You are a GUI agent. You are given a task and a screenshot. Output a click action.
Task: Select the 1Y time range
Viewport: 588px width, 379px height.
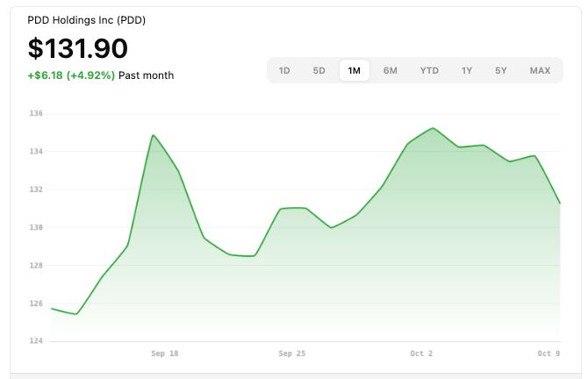pyautogui.click(x=467, y=70)
